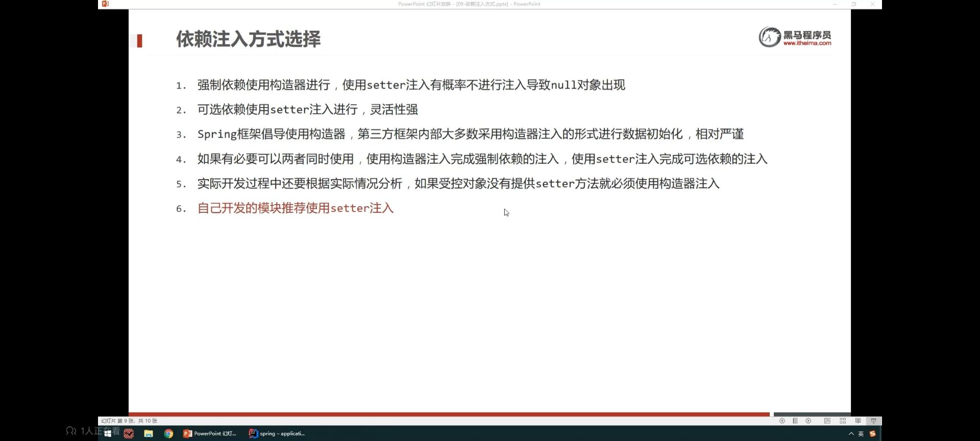This screenshot has width=980, height=441.
Task: Click the Show Desktop strip at taskbar end
Action: click(x=881, y=433)
